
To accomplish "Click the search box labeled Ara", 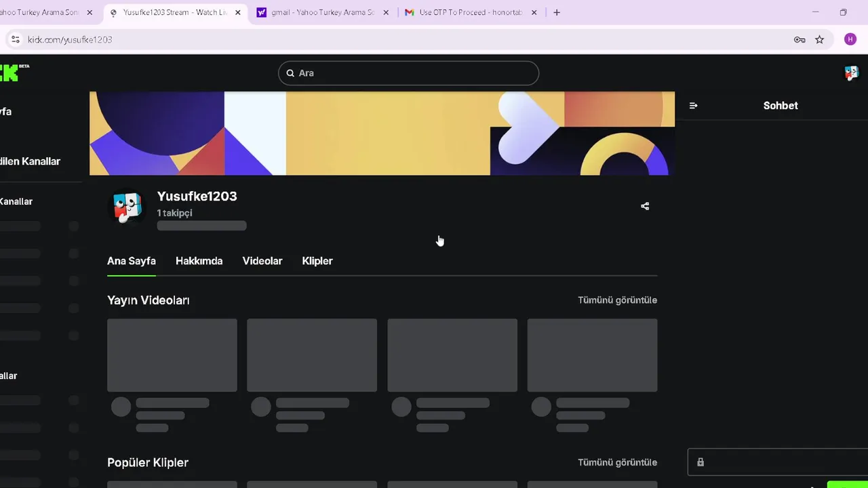I will click(x=408, y=73).
